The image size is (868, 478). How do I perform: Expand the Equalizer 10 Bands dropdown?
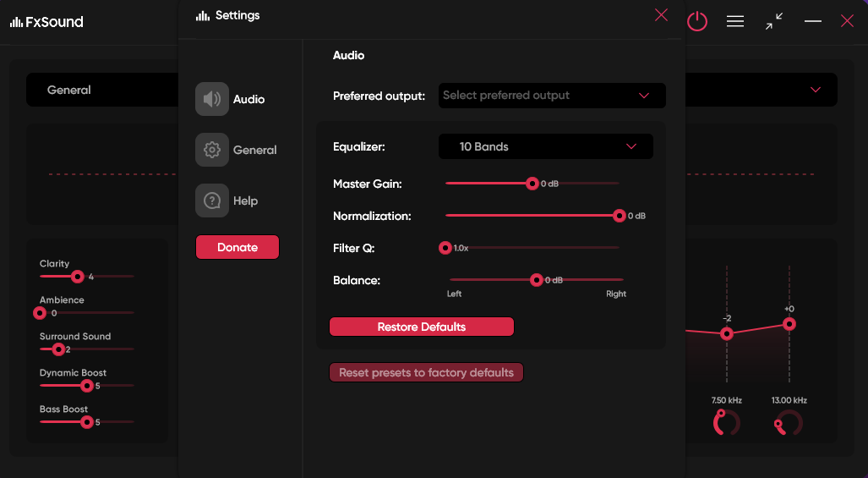pos(546,146)
